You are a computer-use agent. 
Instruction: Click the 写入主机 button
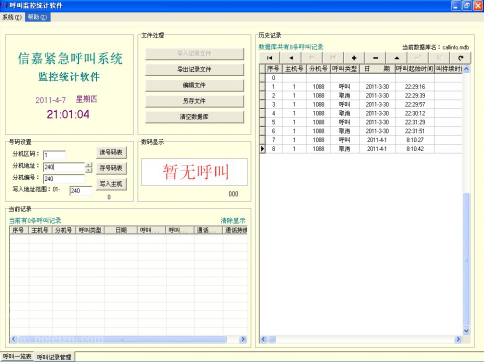(x=111, y=184)
